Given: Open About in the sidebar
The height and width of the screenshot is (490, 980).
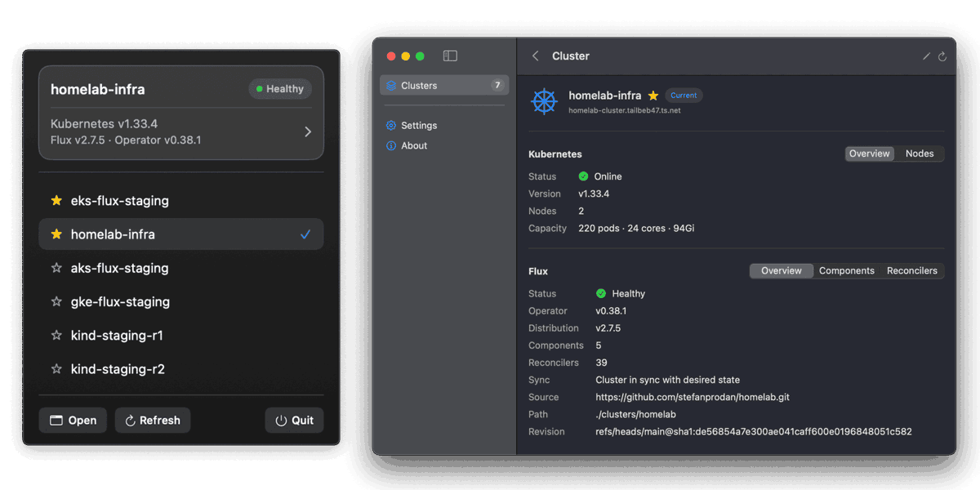Looking at the screenshot, I should 444,145.
